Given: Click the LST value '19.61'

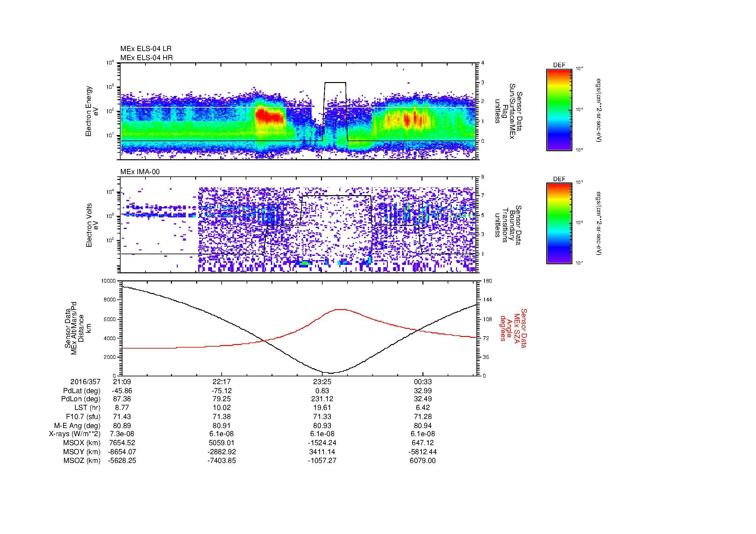Looking at the screenshot, I should [322, 408].
